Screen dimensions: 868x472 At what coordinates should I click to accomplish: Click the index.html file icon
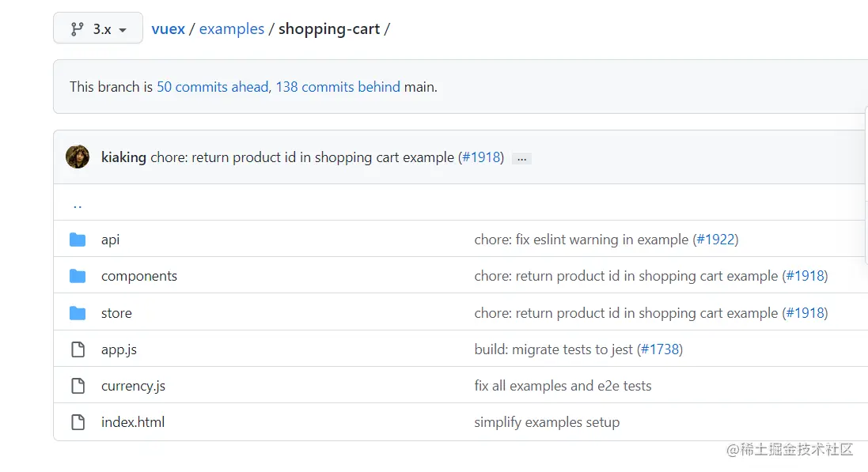tap(78, 422)
